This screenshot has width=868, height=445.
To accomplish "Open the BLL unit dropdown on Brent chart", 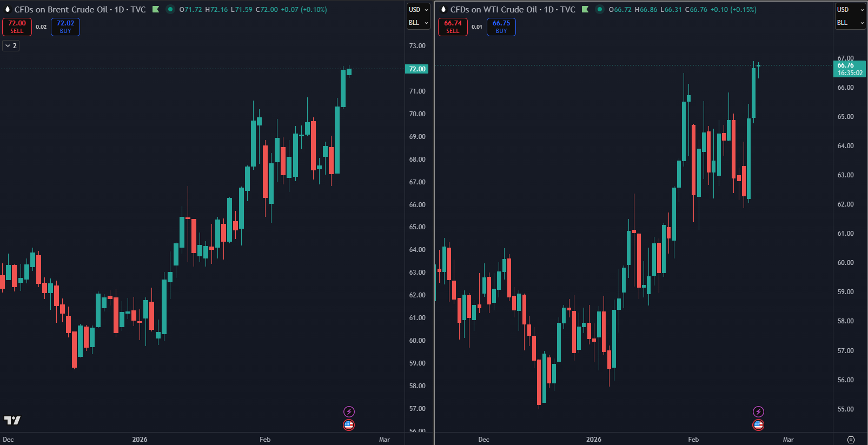I will click(418, 23).
